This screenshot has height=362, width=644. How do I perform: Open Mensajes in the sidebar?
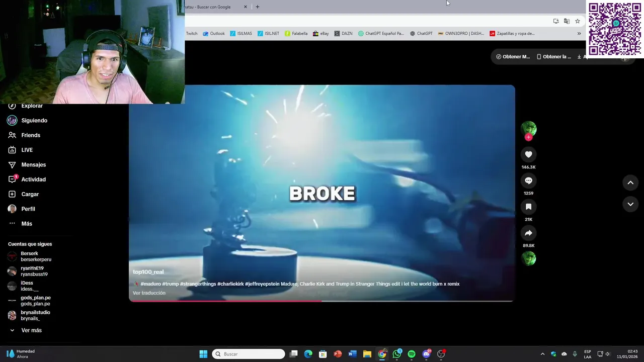click(27, 164)
